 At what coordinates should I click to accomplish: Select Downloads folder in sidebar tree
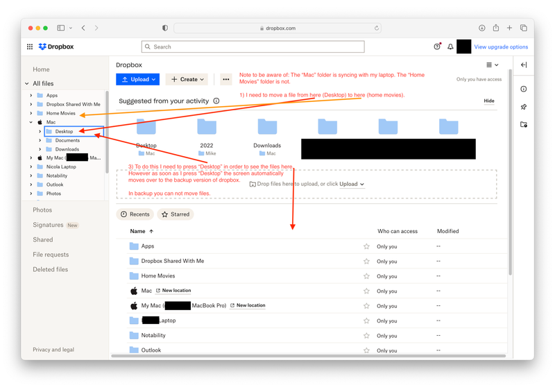click(67, 149)
